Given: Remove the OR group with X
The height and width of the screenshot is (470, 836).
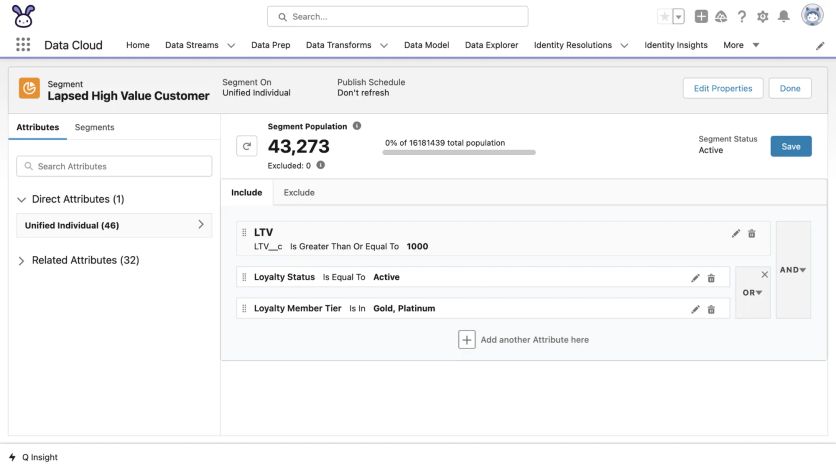Looking at the screenshot, I should [765, 274].
